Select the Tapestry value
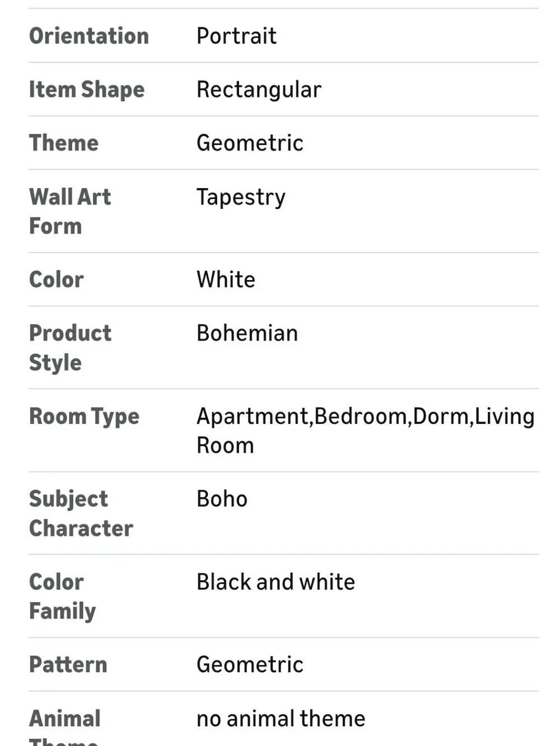560x746 pixels. tap(241, 197)
